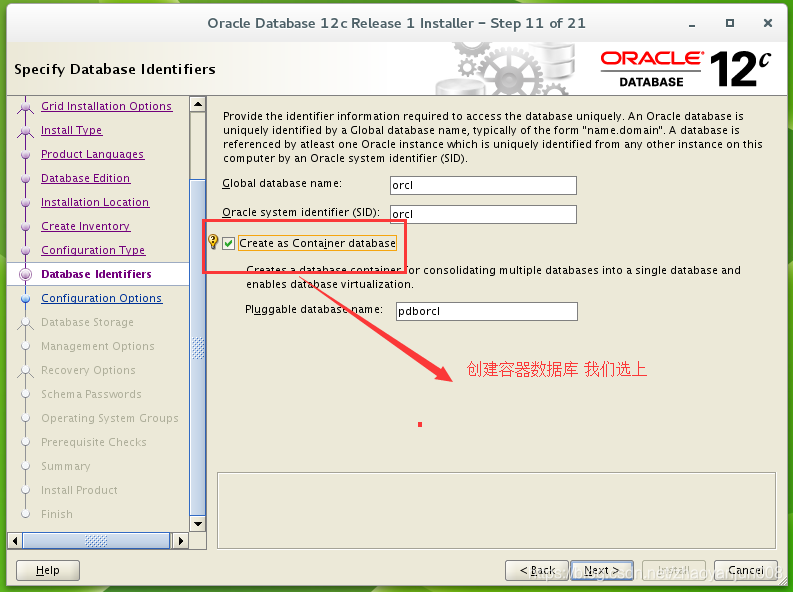This screenshot has width=793, height=592.
Task: Click disabled Recovery Options step text
Action: (x=89, y=370)
